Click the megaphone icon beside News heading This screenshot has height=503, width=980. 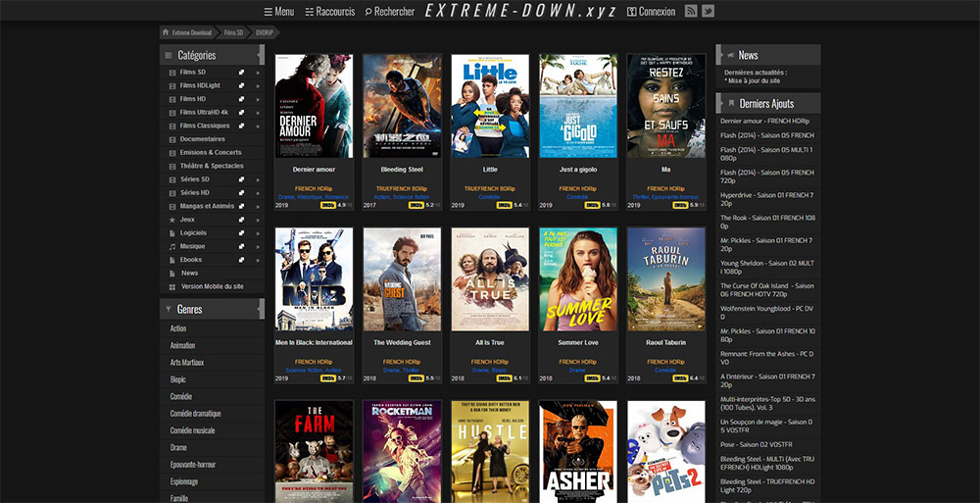(x=731, y=55)
